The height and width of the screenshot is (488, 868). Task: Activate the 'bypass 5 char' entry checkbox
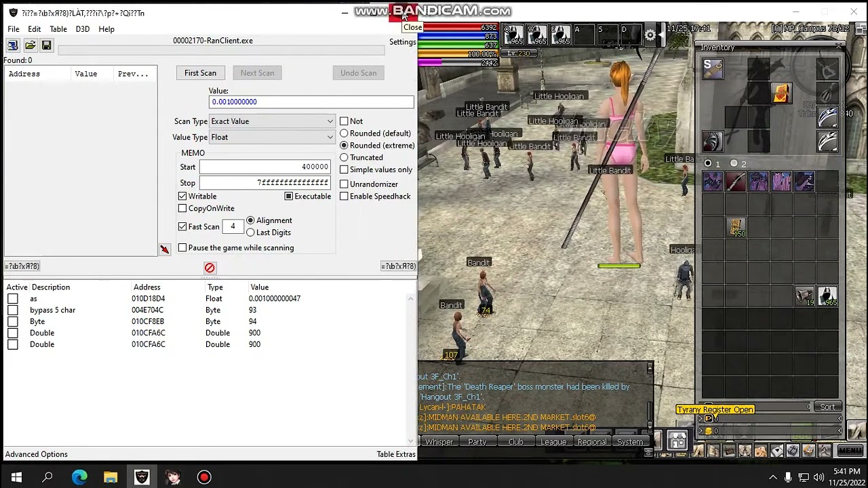coord(13,310)
